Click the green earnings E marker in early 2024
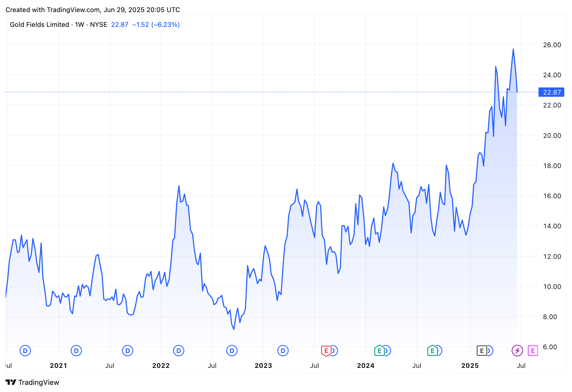Image resolution: width=572 pixels, height=392 pixels. pos(379,351)
